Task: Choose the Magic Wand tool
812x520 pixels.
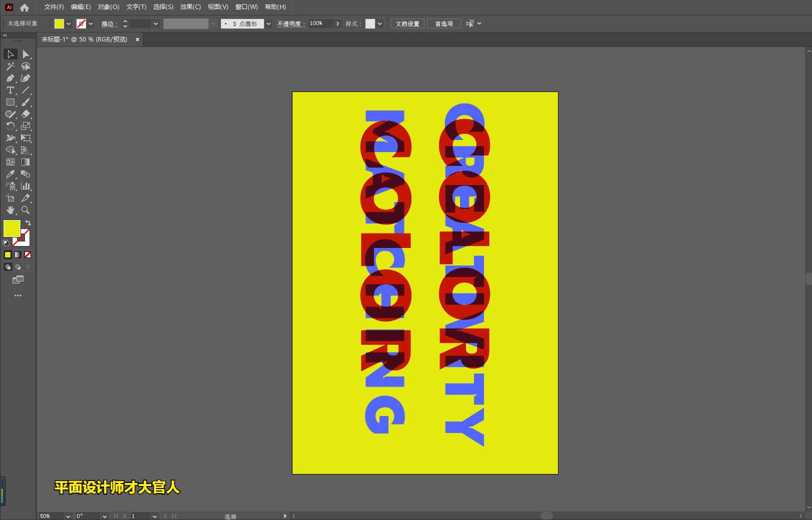Action: [x=10, y=66]
